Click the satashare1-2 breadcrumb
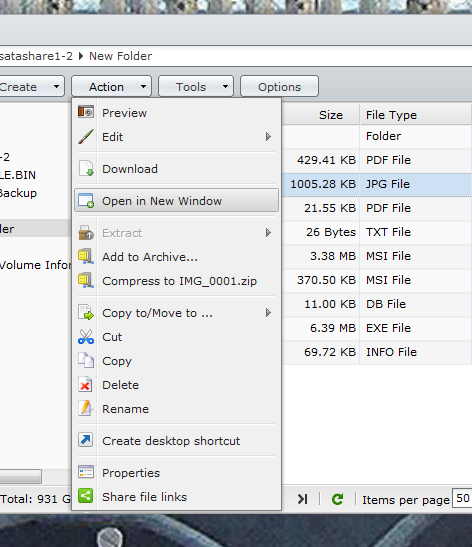The width and height of the screenshot is (472, 547). tap(36, 56)
